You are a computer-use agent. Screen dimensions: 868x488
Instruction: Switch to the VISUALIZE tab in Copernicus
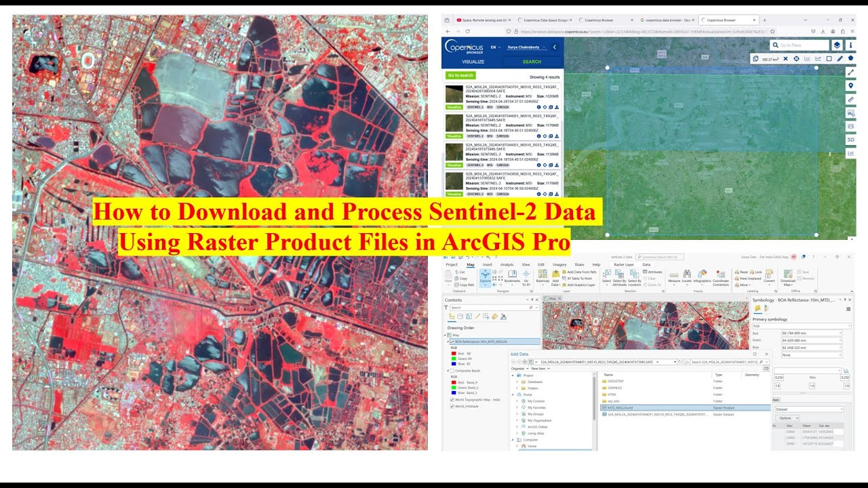(x=473, y=62)
